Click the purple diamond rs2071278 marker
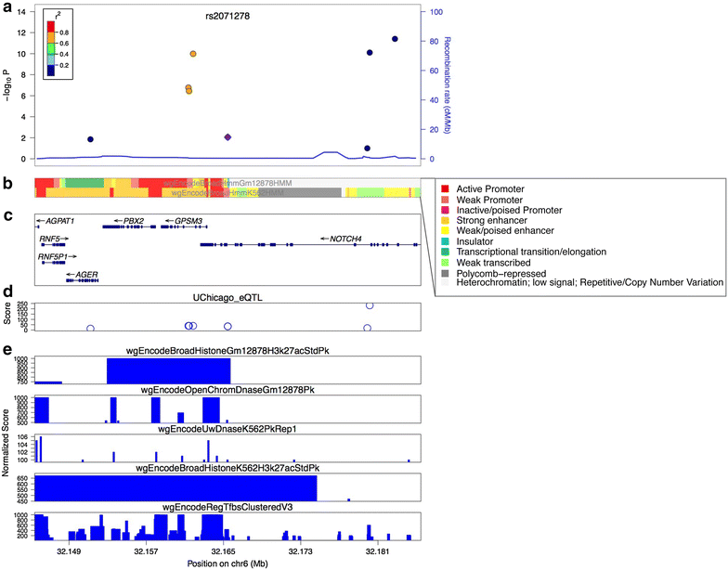The height and width of the screenshot is (570, 728). [227, 137]
